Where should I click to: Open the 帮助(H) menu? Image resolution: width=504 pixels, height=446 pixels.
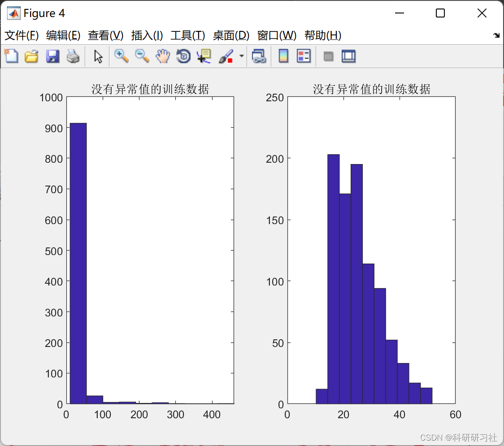[x=323, y=35]
